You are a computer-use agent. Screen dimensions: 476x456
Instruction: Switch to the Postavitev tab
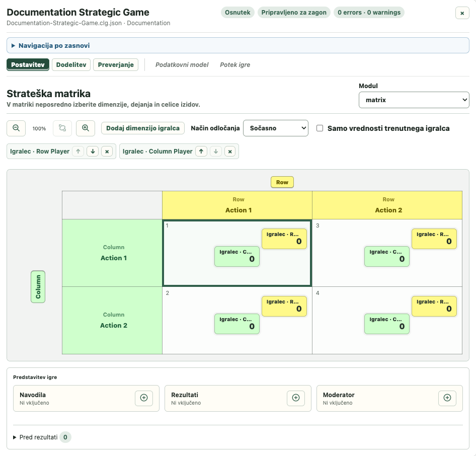point(28,64)
